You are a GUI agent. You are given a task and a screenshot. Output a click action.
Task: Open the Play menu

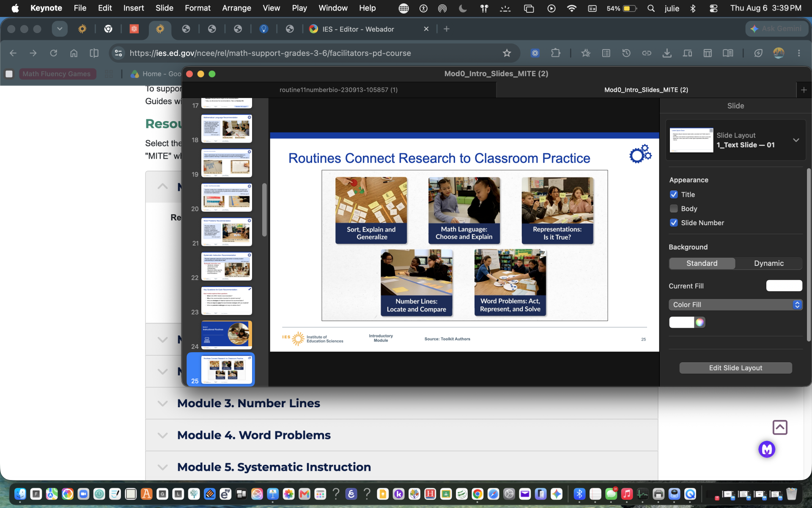pos(299,8)
